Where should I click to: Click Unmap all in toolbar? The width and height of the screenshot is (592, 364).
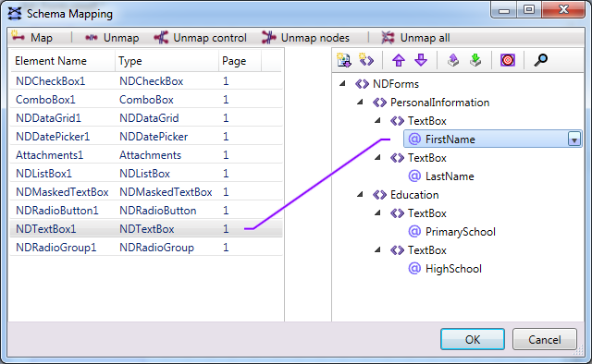[415, 37]
